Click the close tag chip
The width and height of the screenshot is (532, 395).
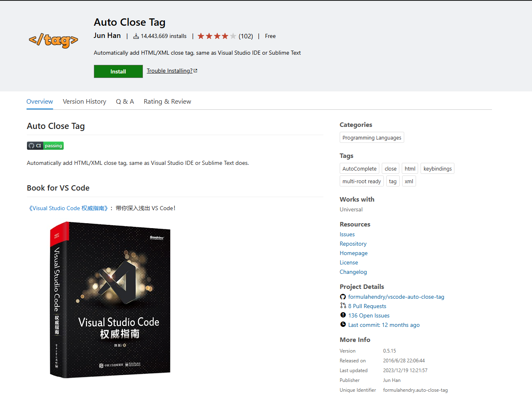[x=390, y=169]
